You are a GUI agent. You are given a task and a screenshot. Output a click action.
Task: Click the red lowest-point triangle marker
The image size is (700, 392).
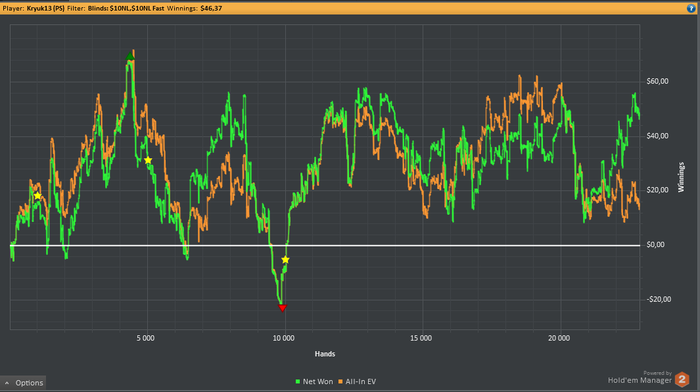[282, 308]
